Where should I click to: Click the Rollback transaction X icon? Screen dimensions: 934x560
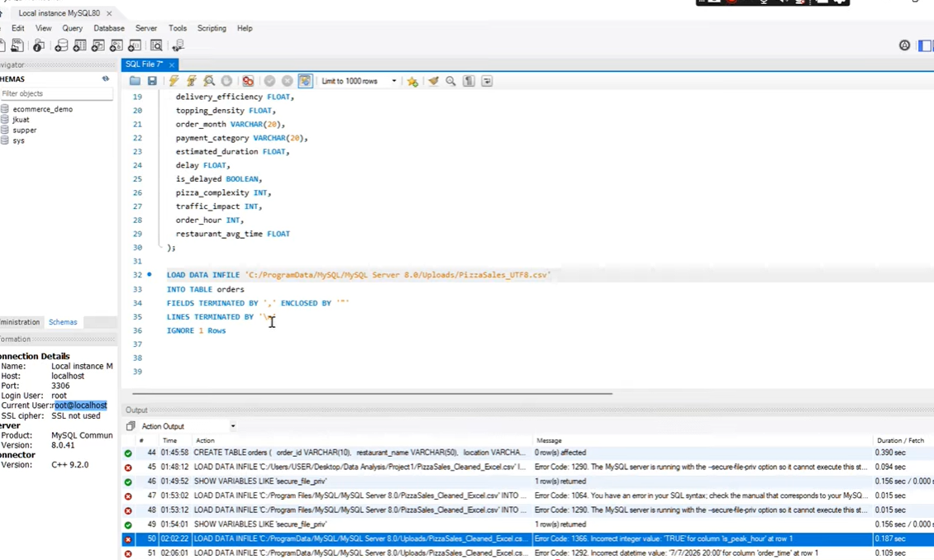[287, 81]
